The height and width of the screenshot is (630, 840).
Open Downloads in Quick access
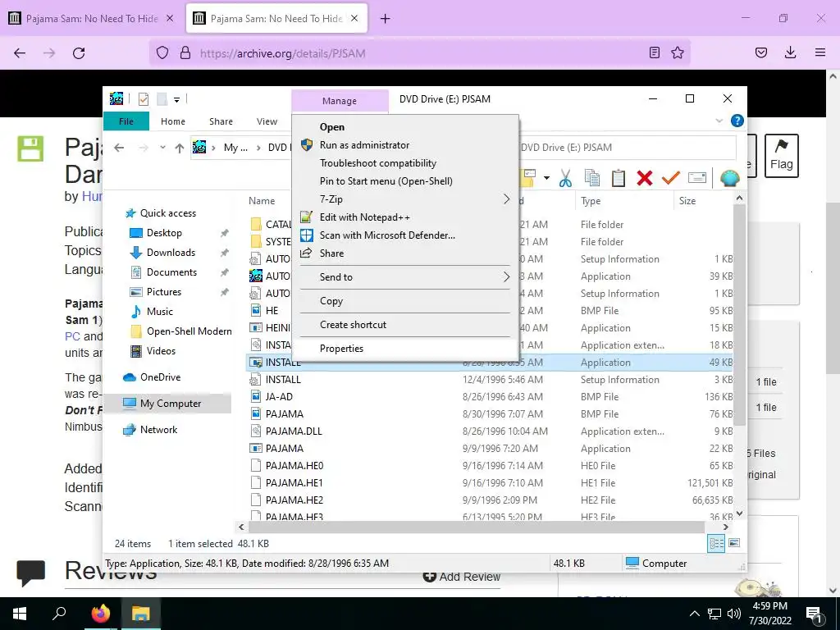tap(171, 253)
